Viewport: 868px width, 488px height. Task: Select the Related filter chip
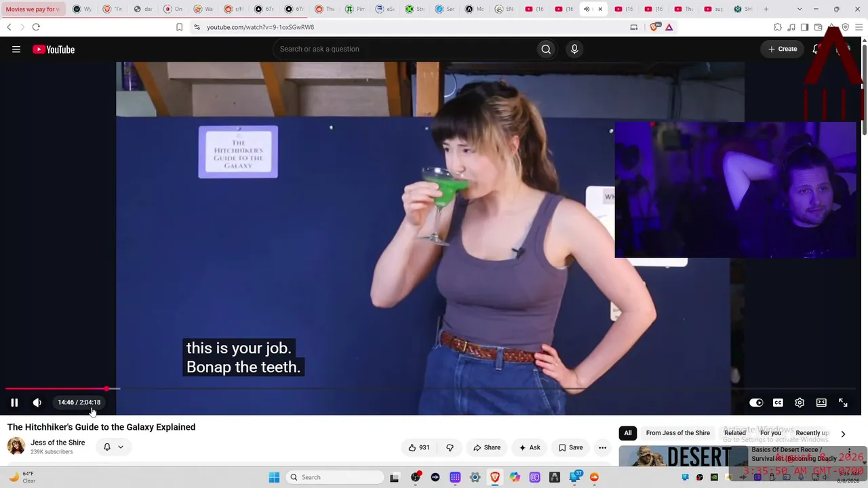pos(735,433)
